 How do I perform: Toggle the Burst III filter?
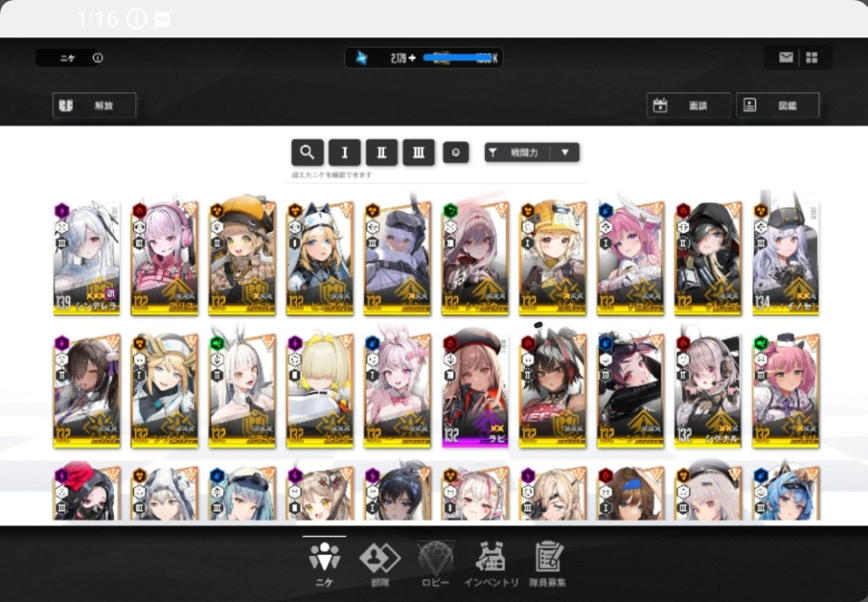pos(419,152)
